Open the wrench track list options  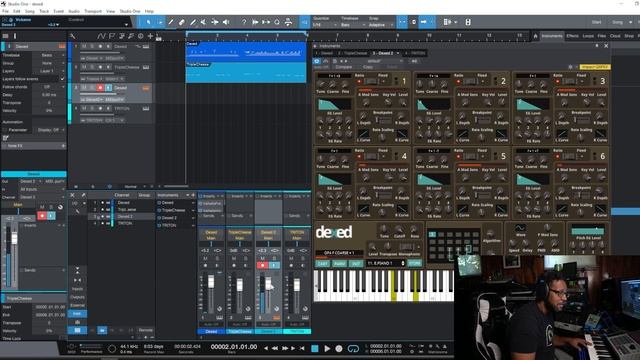point(72,36)
